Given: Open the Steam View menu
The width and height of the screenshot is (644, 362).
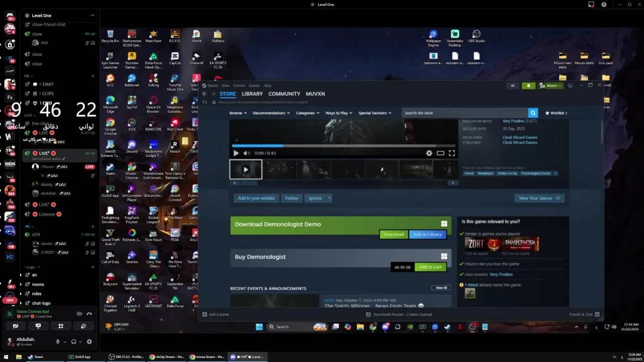Looking at the screenshot, I should tap(226, 85).
